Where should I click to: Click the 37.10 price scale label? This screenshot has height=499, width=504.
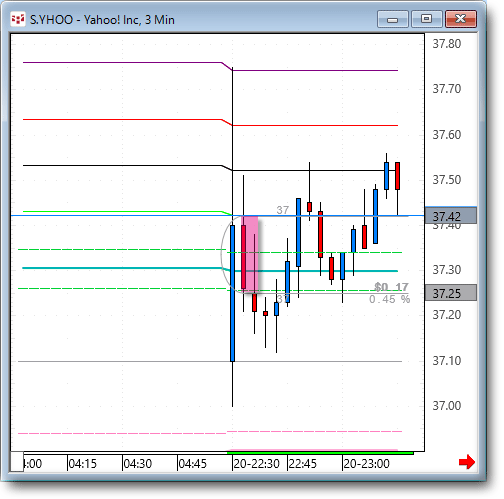(447, 361)
